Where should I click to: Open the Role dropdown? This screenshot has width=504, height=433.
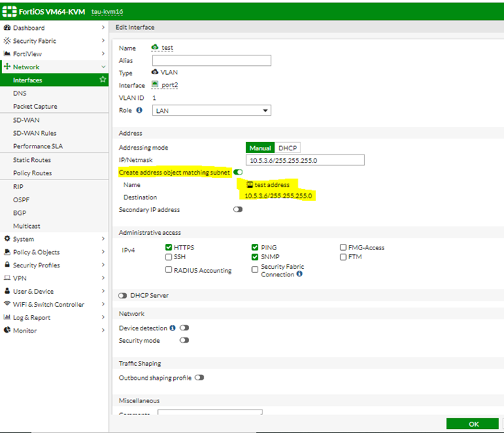(x=211, y=110)
